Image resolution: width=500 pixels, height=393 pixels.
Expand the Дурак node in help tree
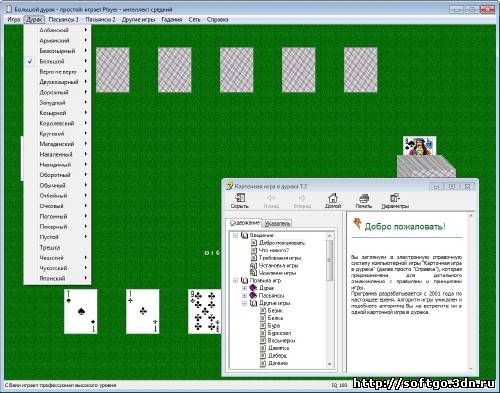tap(244, 288)
